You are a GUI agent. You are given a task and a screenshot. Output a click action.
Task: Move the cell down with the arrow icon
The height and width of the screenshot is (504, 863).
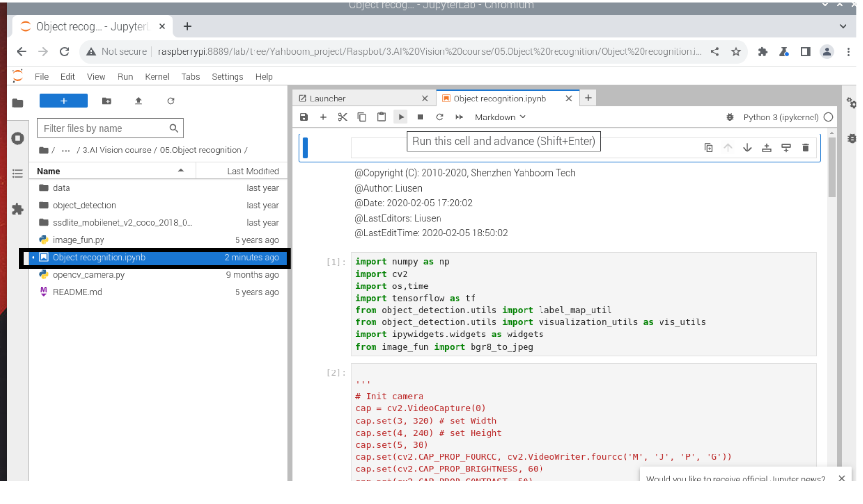point(747,148)
